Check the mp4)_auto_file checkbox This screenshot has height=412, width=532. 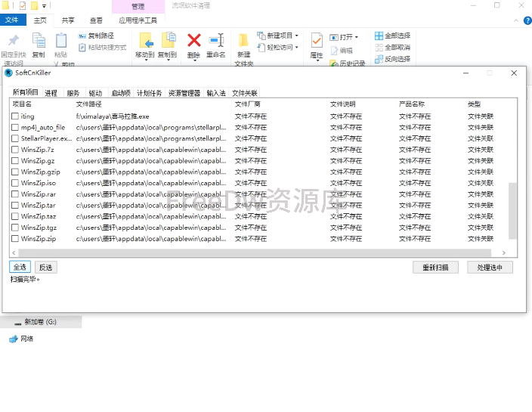(15, 128)
